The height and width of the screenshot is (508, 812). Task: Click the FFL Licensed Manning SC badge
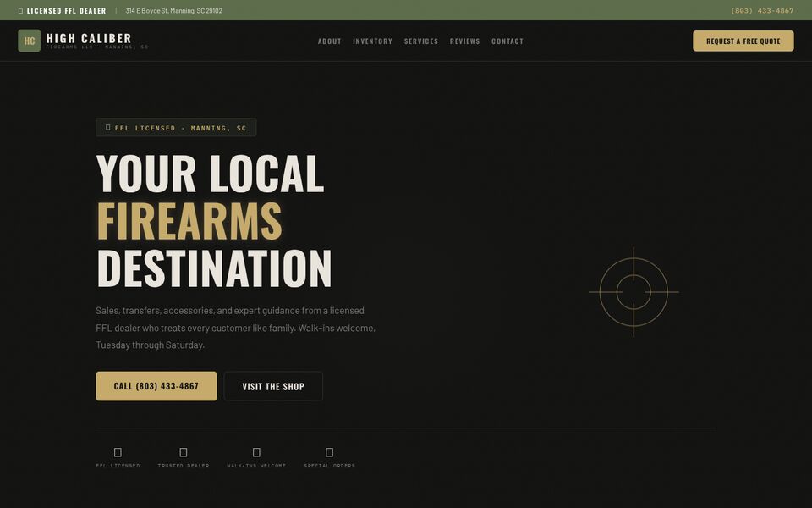(176, 128)
